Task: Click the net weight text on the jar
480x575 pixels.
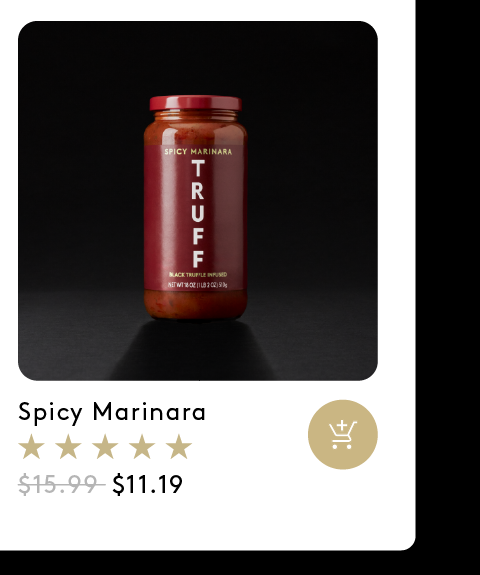Action: coord(198,285)
